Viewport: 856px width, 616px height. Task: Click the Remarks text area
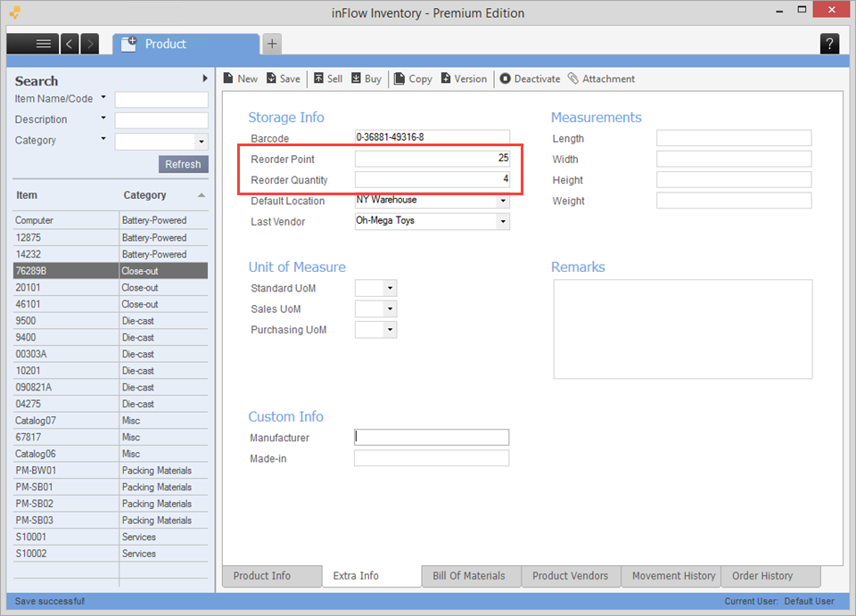(x=683, y=330)
